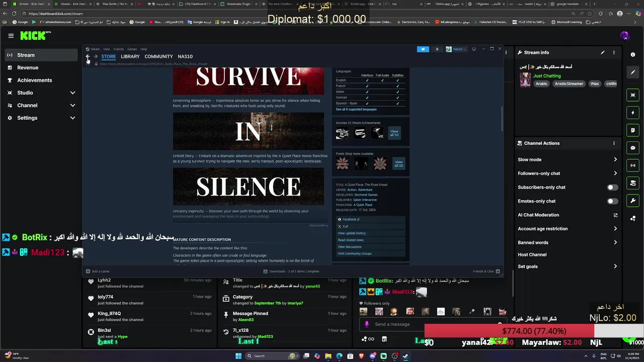Open Stream in Kick sidebar
The width and height of the screenshot is (644, 362).
point(40,55)
